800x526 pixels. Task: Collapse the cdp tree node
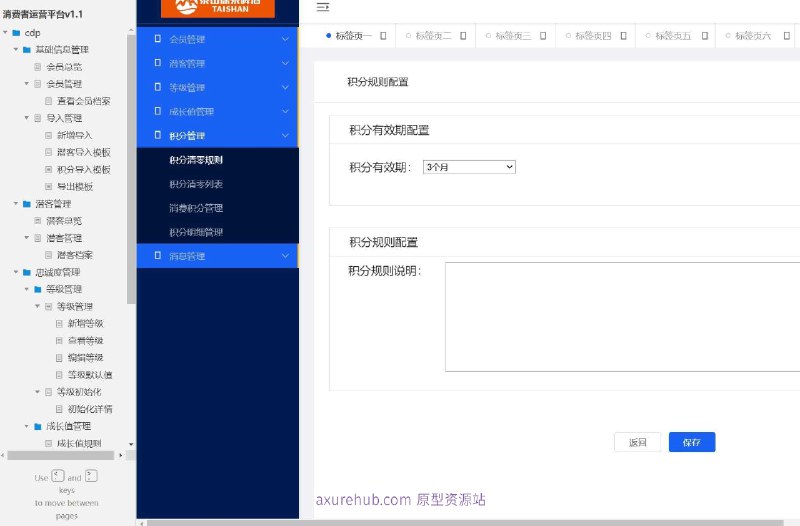6,32
